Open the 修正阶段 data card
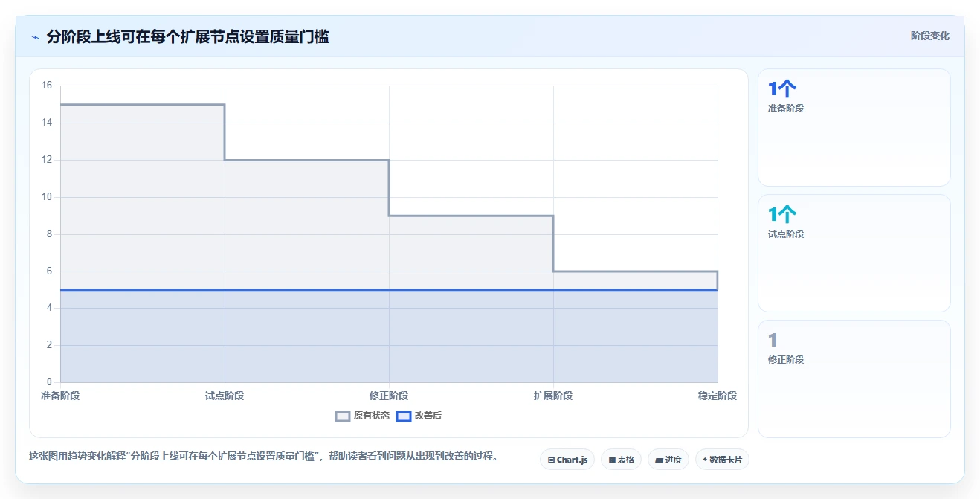This screenshot has width=980, height=499. coord(854,379)
